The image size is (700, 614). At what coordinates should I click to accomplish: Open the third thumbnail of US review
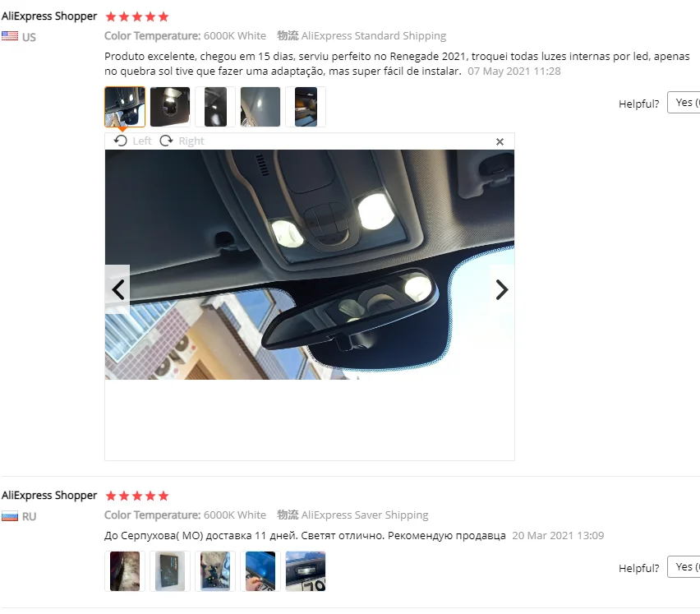pos(215,107)
